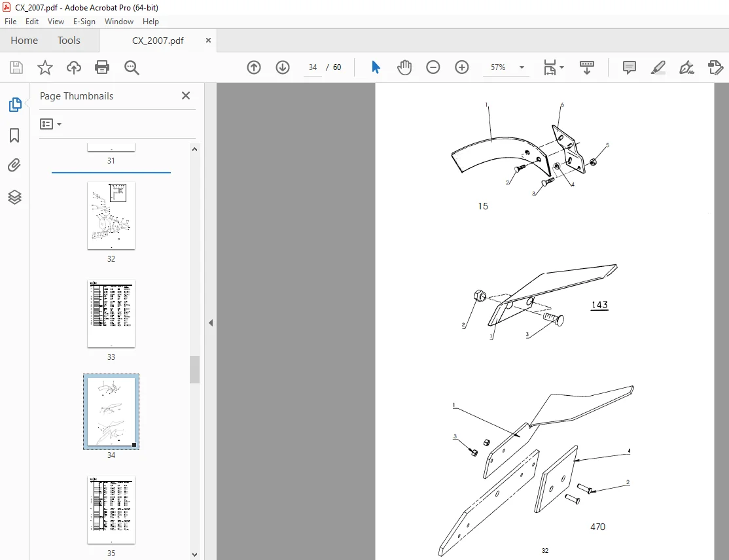Close the Page Thumbnails pane
Image resolution: width=729 pixels, height=560 pixels.
[x=186, y=96]
